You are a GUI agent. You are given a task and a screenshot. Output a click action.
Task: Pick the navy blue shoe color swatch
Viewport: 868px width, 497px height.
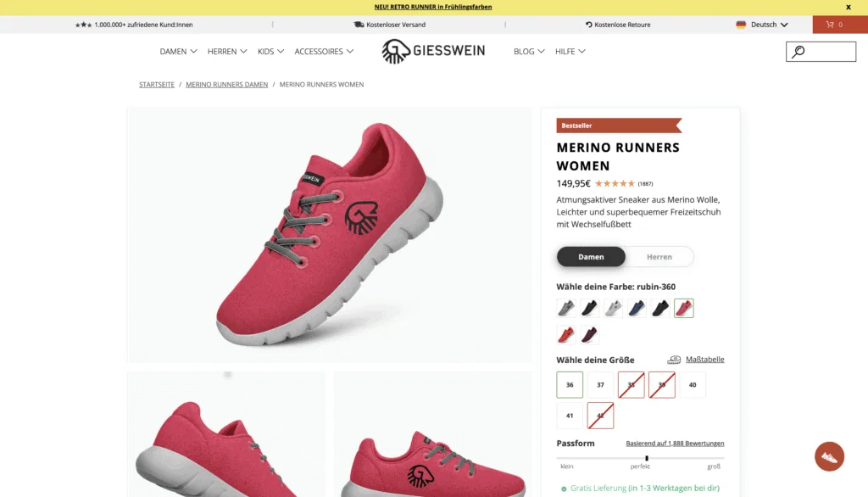pyautogui.click(x=637, y=308)
